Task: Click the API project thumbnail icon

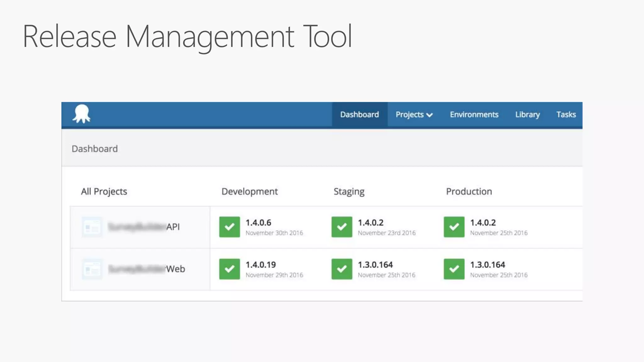Action: 92,227
